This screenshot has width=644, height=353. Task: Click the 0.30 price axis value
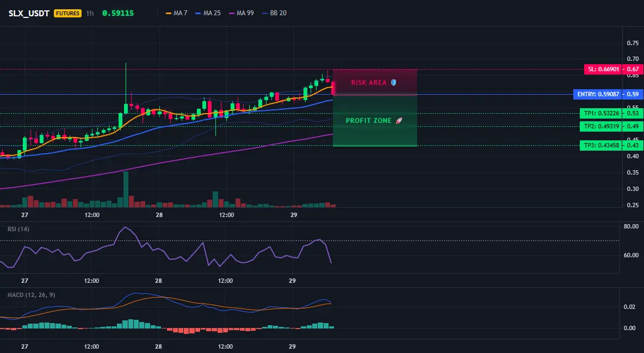pos(633,189)
